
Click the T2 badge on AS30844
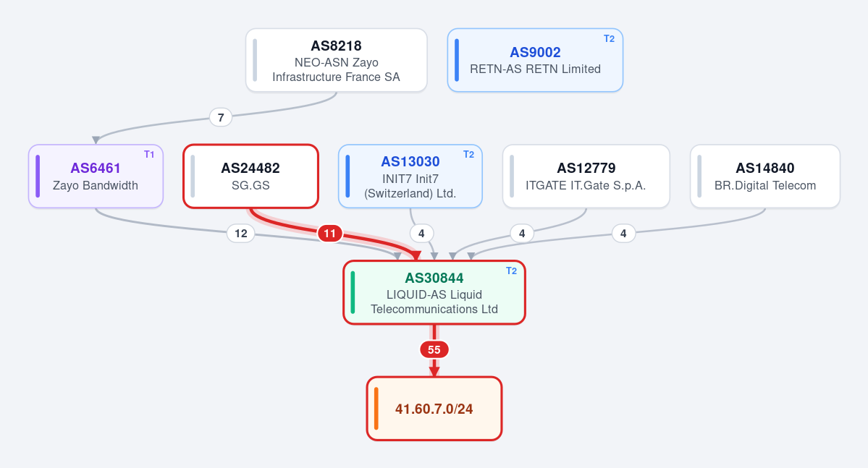[512, 271]
